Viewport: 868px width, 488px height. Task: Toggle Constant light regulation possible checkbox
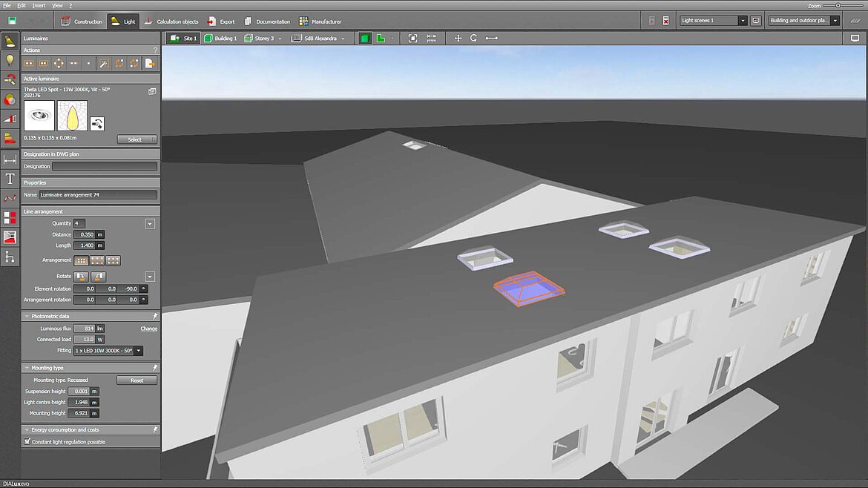pos(27,442)
